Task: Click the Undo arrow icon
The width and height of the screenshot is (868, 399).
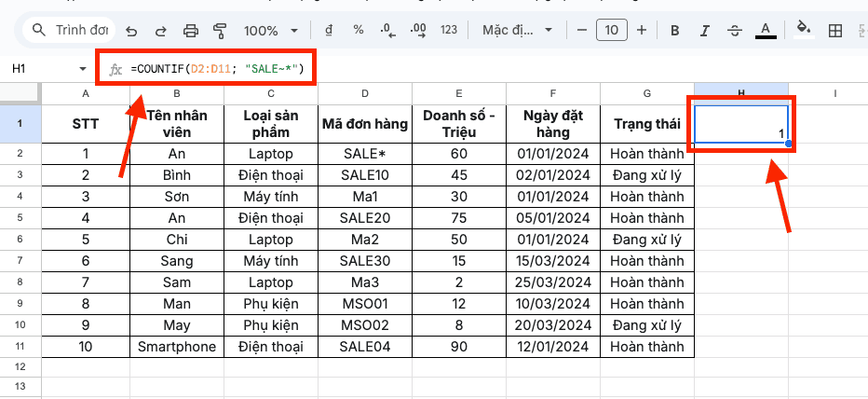Action: (131, 30)
